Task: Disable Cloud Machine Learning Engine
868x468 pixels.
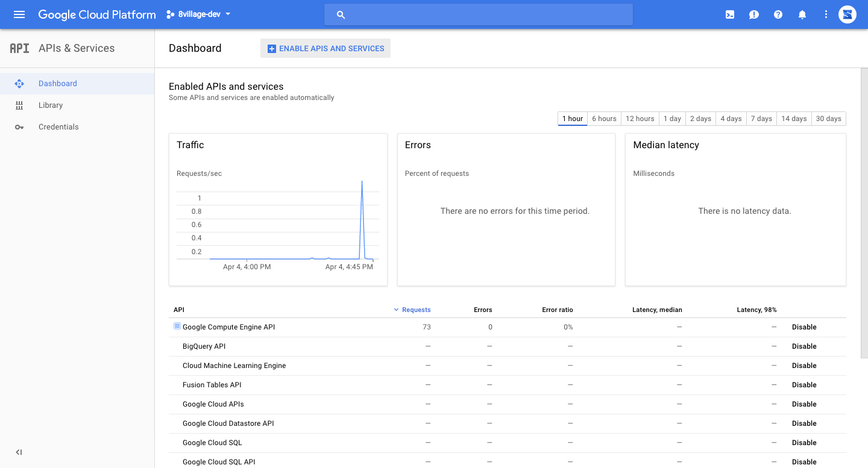Action: pos(804,366)
